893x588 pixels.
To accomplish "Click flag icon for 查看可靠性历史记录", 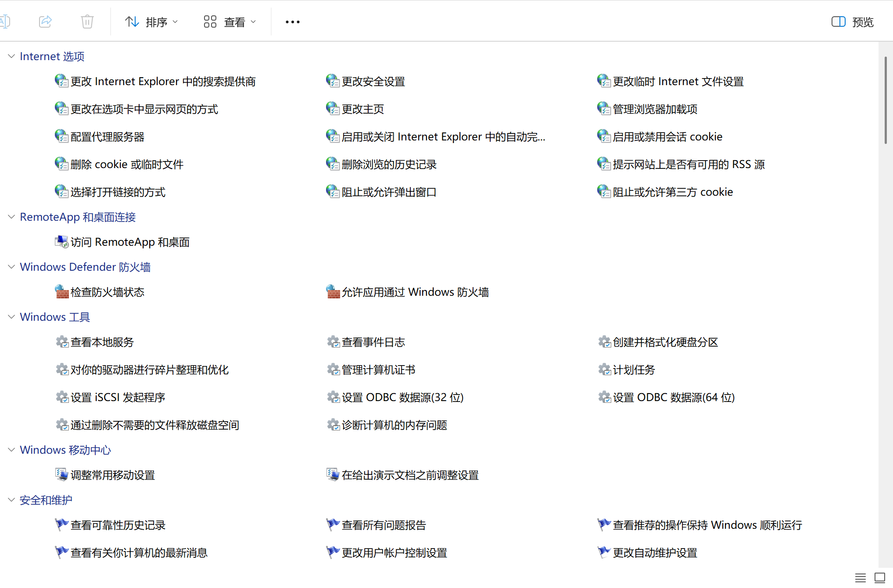I will point(61,525).
